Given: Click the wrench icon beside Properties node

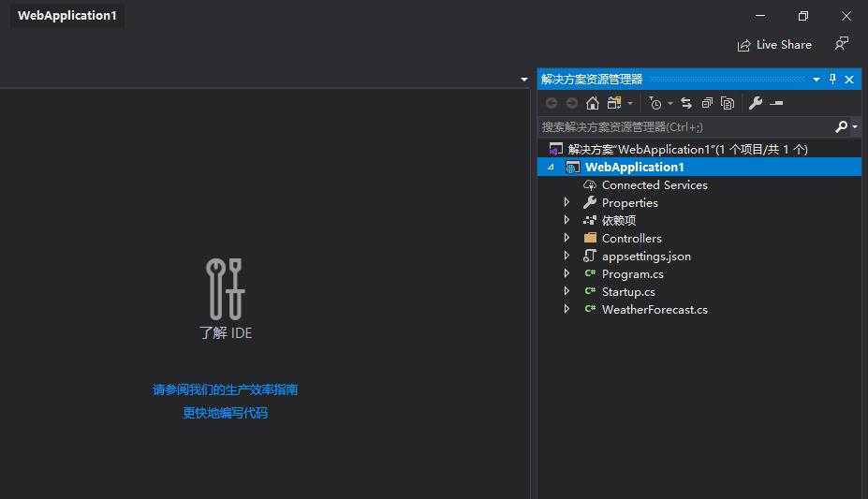Looking at the screenshot, I should [590, 202].
